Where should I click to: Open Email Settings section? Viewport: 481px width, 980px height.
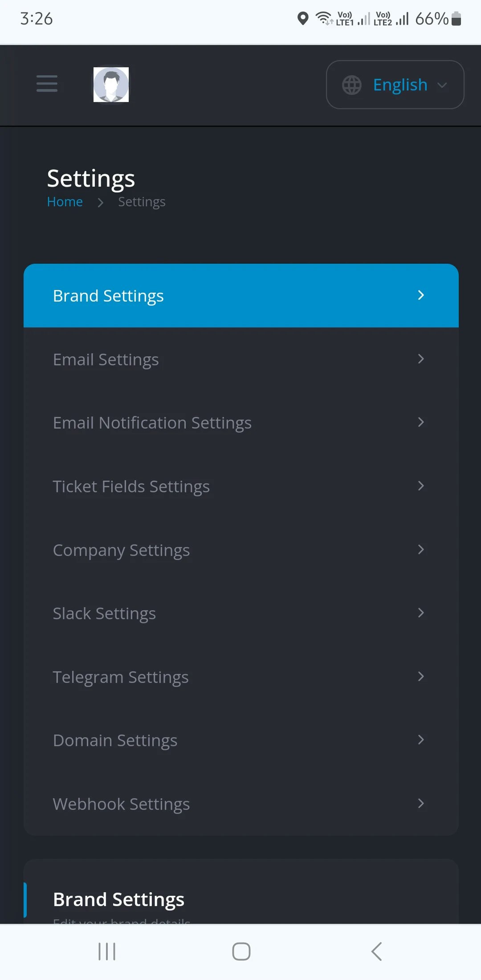241,359
